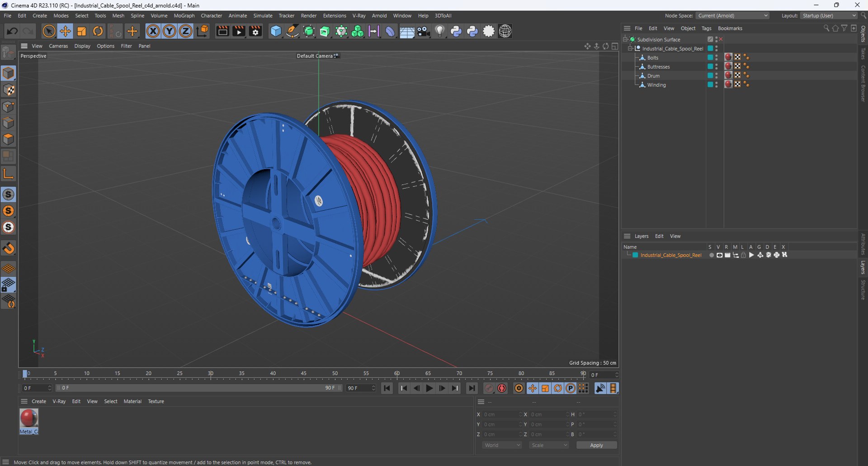Switch to Polygons mode
The width and height of the screenshot is (868, 466).
(9, 139)
